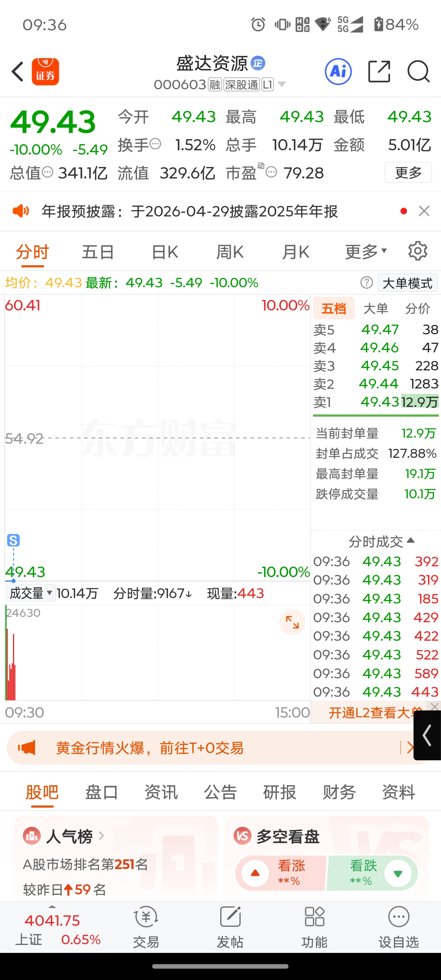
Task: Tap 卖2 row price 49.44
Action: coord(379,383)
